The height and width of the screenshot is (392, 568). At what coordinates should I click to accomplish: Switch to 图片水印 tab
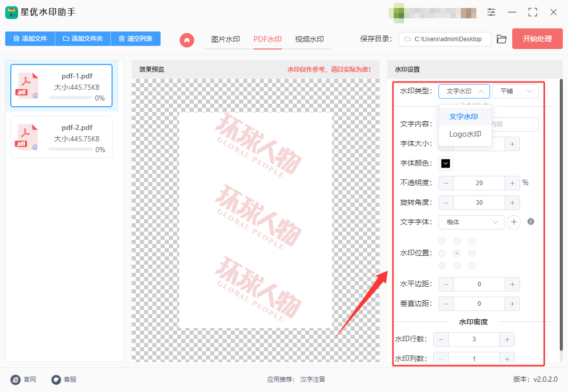click(x=225, y=39)
